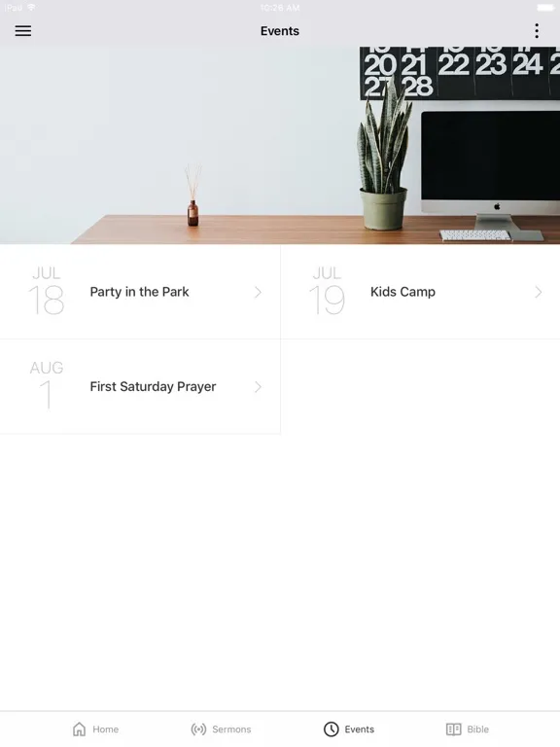Tap the Sermons broadcast icon

(x=198, y=729)
